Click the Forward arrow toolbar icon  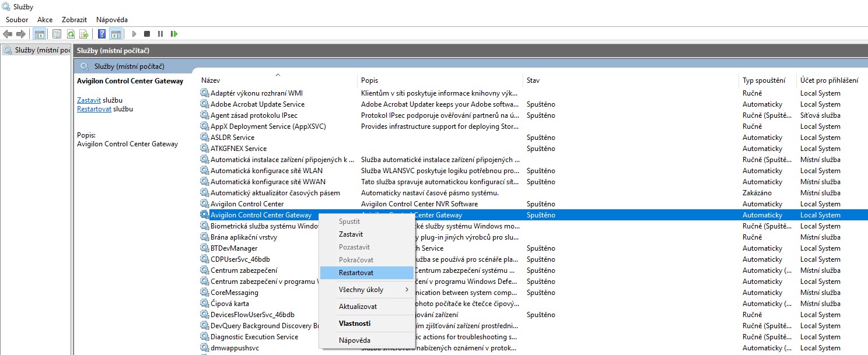pos(21,34)
